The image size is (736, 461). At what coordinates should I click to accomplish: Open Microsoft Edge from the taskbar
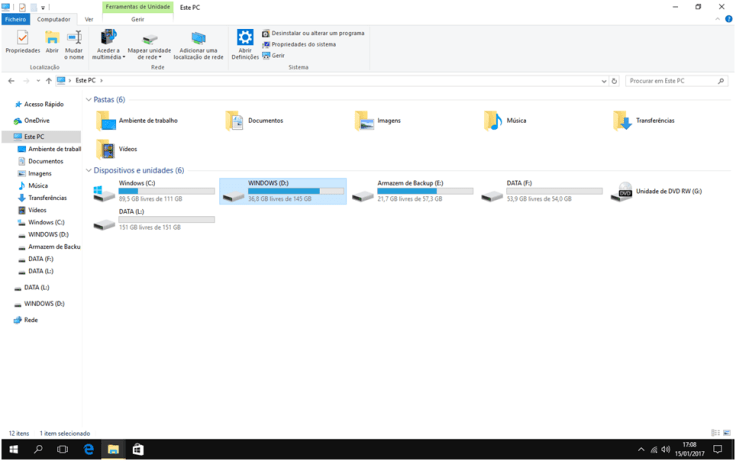88,450
